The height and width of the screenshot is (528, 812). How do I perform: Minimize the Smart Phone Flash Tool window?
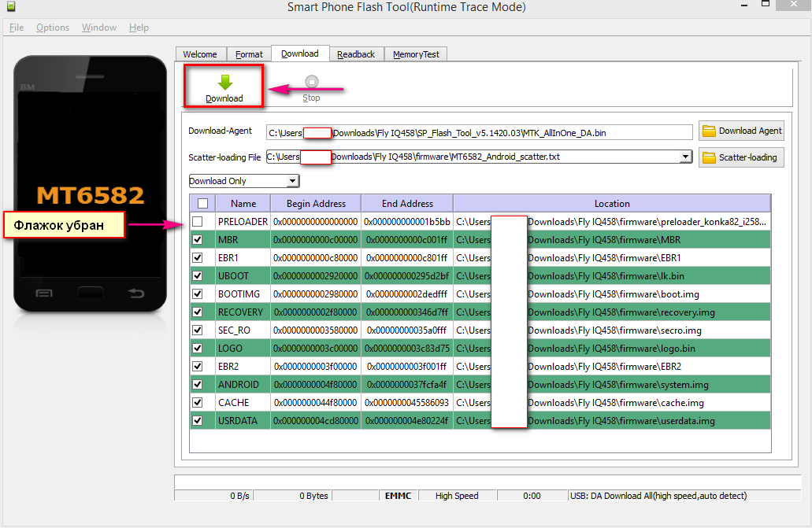click(744, 6)
